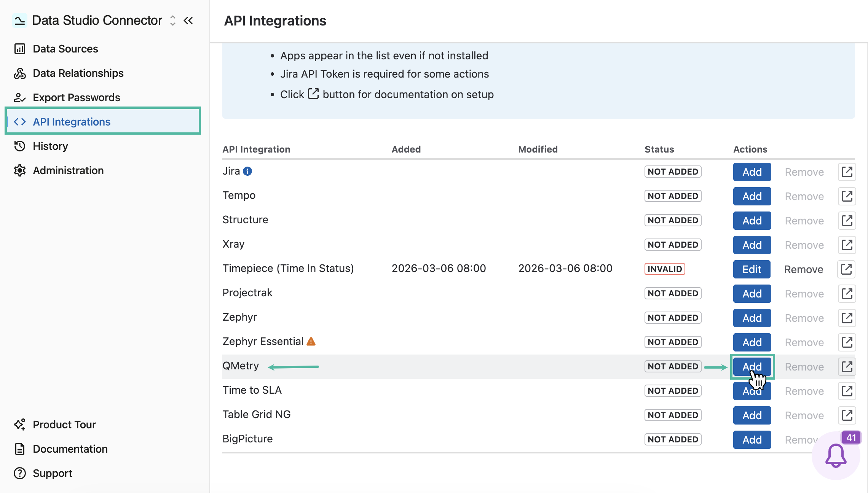Edit the Timepiece integration
This screenshot has height=493, width=868.
click(752, 269)
